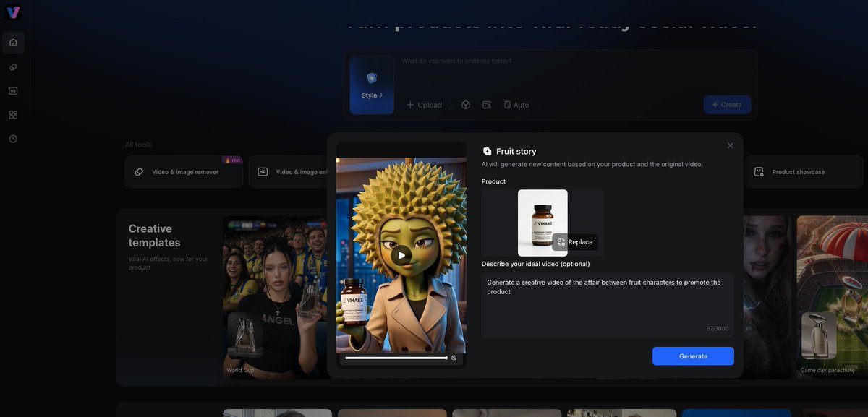Click the avatar image icon in the prompt box
This screenshot has height=417, width=868.
(x=487, y=105)
